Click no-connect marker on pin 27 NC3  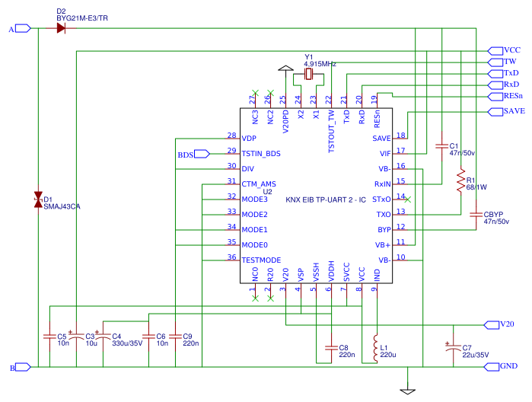[256, 93]
